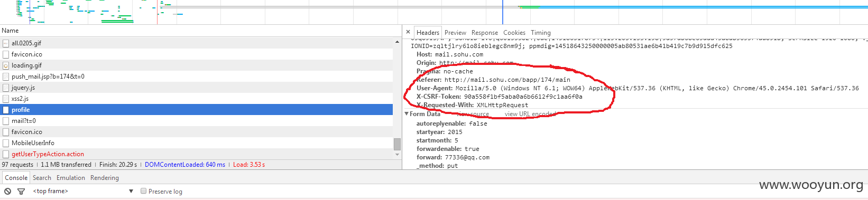The image size is (868, 200).
Task: Select the profile request row
Action: pos(196,110)
